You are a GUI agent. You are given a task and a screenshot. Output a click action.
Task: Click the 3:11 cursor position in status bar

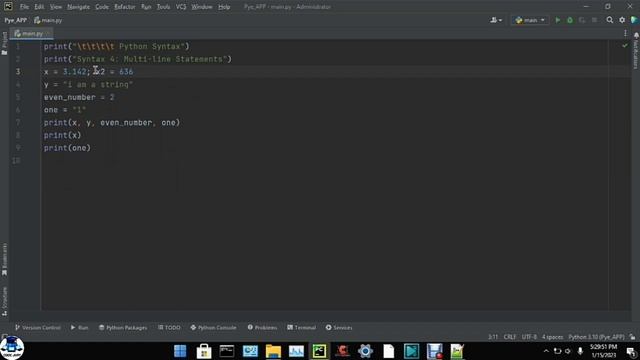[x=493, y=337]
